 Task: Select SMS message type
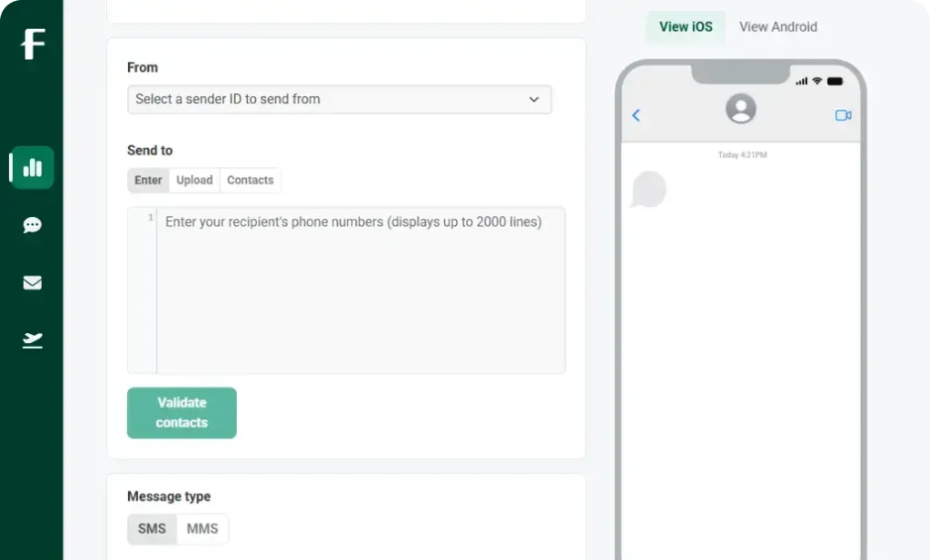[x=152, y=528]
